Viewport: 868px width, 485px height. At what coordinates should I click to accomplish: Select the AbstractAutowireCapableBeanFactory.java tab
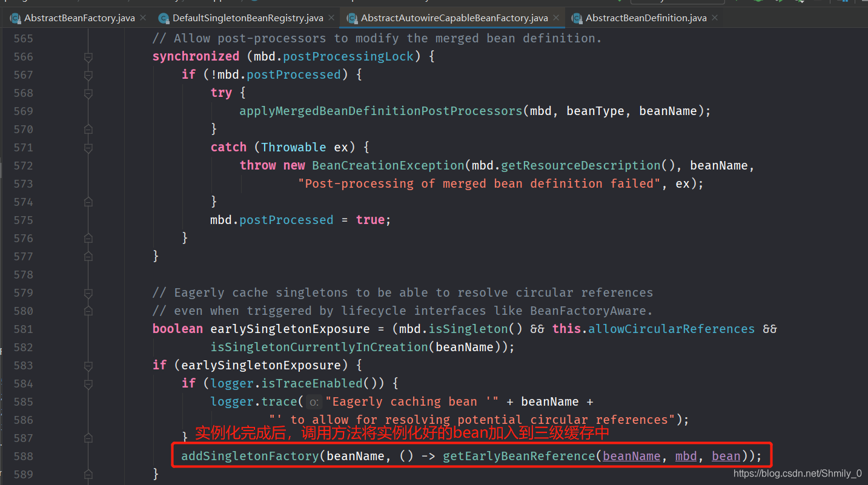[x=454, y=18]
